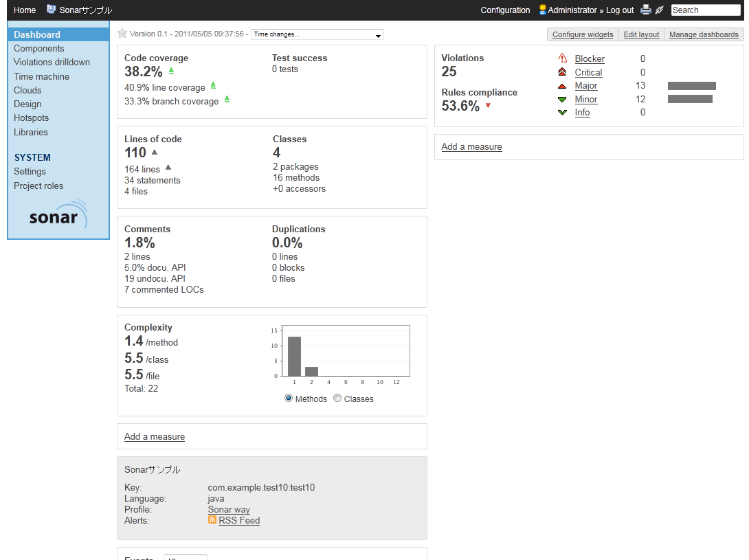Viewport: 749px width, 560px height.
Task: Click the green trend arrow beside 38.2%
Action: pyautogui.click(x=172, y=71)
